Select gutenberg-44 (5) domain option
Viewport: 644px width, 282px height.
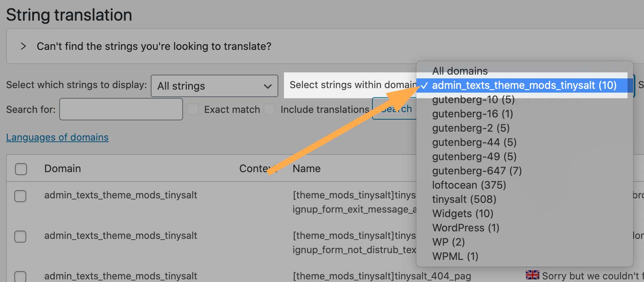point(474,142)
